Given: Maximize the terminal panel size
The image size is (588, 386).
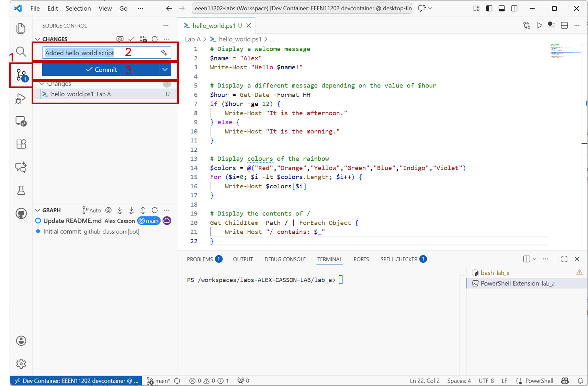Looking at the screenshot, I should pyautogui.click(x=564, y=259).
